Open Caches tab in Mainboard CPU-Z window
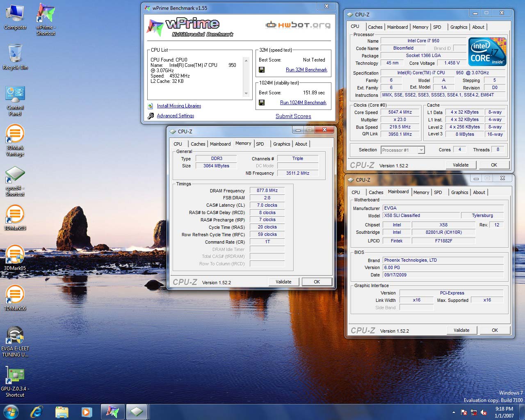Viewport: 525px width, 420px height. click(376, 192)
